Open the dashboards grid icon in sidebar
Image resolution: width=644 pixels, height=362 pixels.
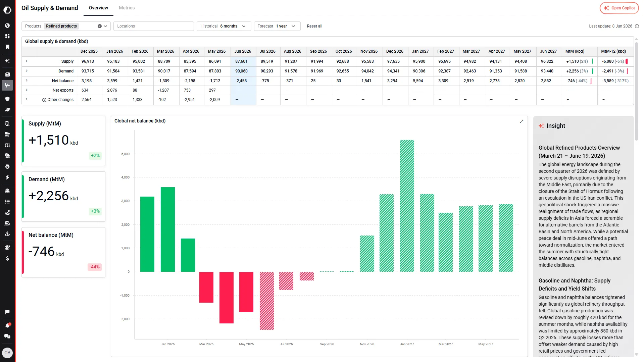[x=7, y=36]
